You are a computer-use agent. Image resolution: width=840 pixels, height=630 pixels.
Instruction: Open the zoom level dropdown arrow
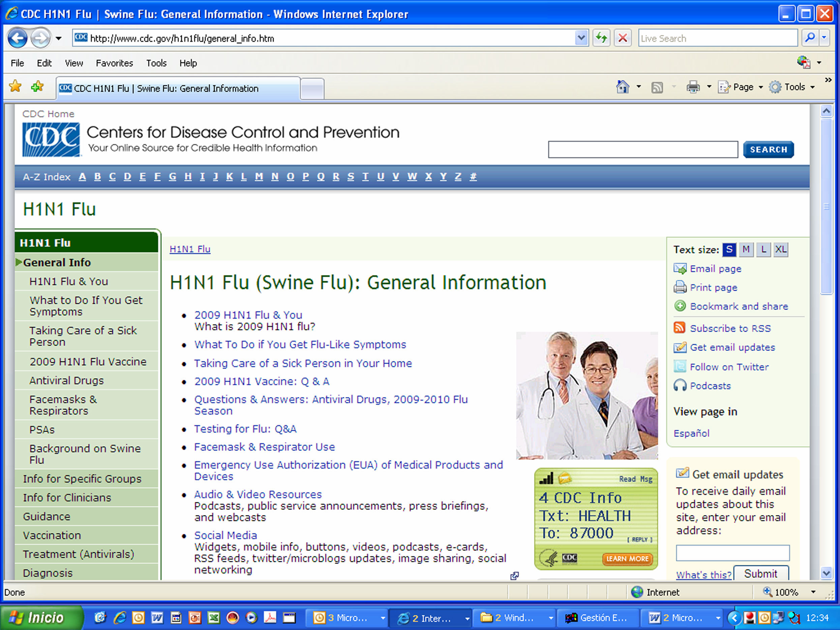point(813,592)
